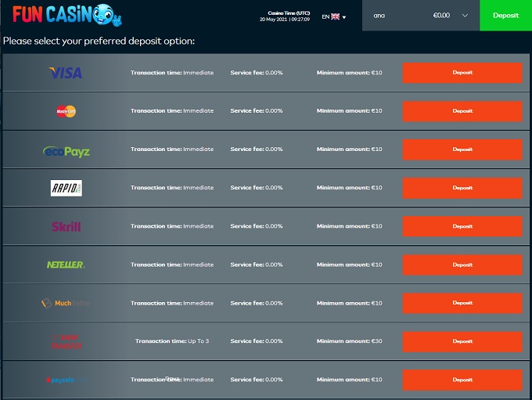The width and height of the screenshot is (532, 400).
Task: Select the Neteller logo
Action: click(66, 265)
